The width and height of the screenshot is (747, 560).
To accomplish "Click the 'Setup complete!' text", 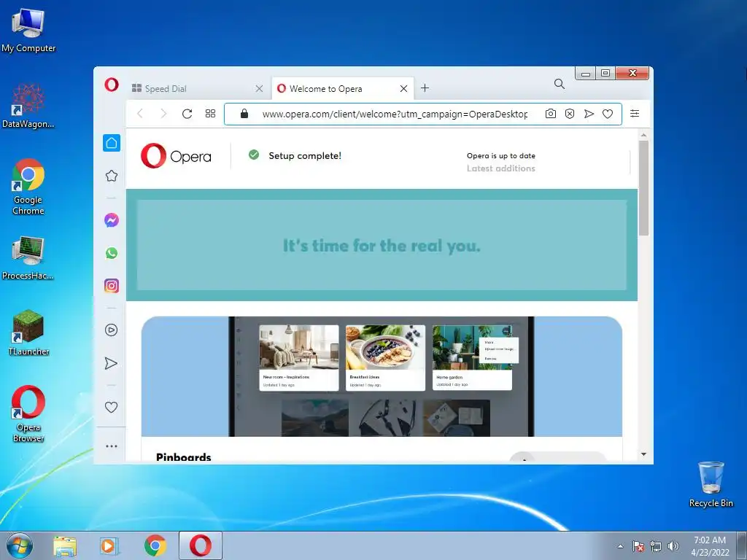I will pyautogui.click(x=305, y=156).
